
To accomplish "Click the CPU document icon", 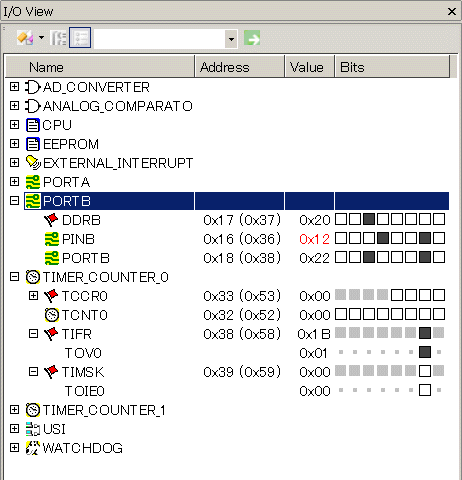I will tap(33, 125).
